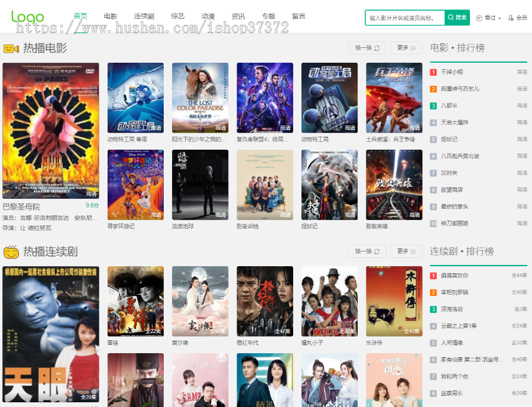The height and width of the screenshot is (407, 532).
Task: Open the 会员 member icon link
Action: 517,18
